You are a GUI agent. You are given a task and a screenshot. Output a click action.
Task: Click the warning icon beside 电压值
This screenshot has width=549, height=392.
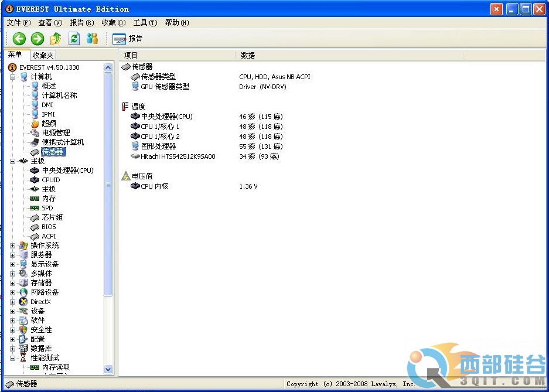pos(126,176)
